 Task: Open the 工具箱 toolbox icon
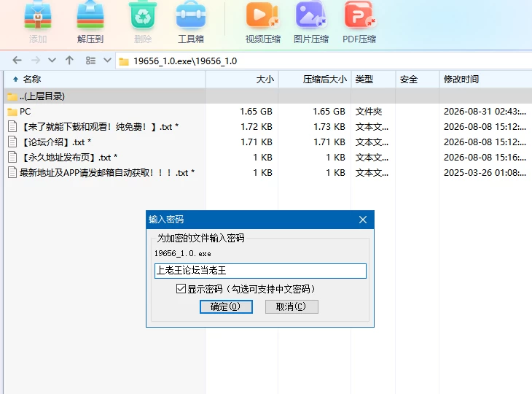pyautogui.click(x=191, y=15)
